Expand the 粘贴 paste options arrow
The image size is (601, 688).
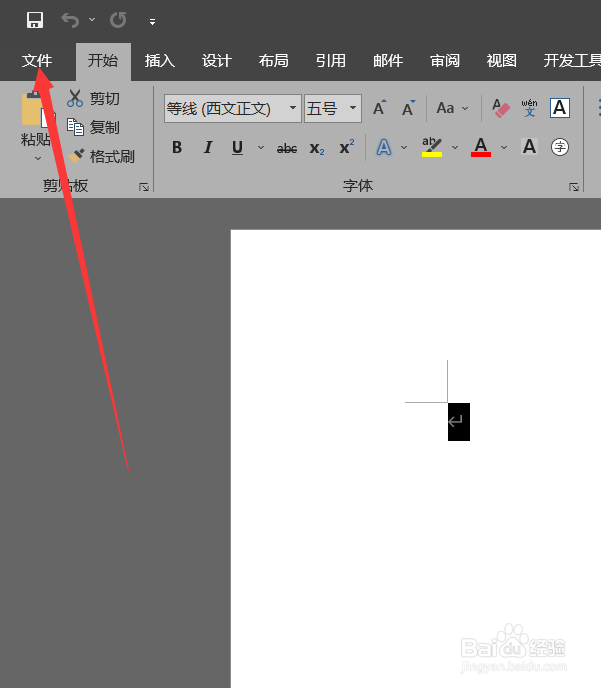[x=38, y=158]
